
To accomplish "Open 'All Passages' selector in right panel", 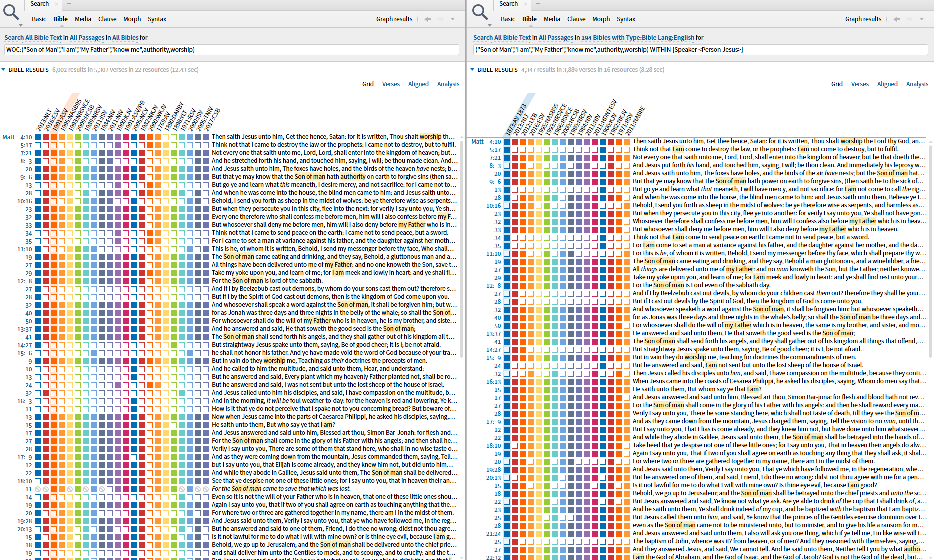I will [556, 38].
